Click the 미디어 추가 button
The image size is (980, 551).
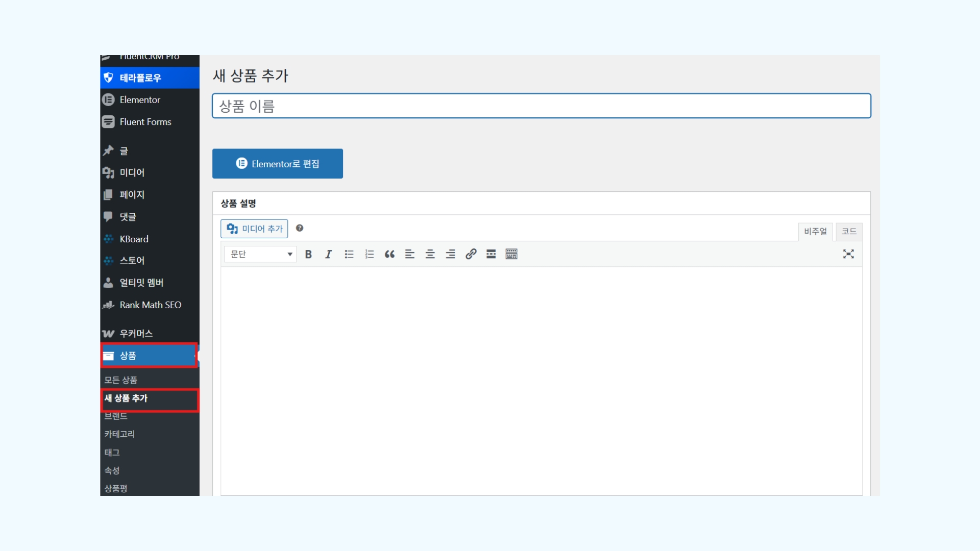[x=254, y=229]
